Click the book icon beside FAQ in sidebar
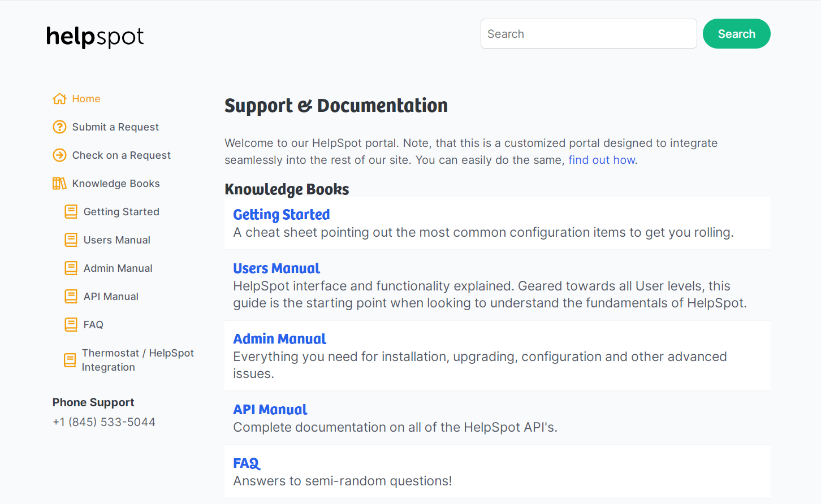Screen dimensions: 821x504 coord(71,325)
